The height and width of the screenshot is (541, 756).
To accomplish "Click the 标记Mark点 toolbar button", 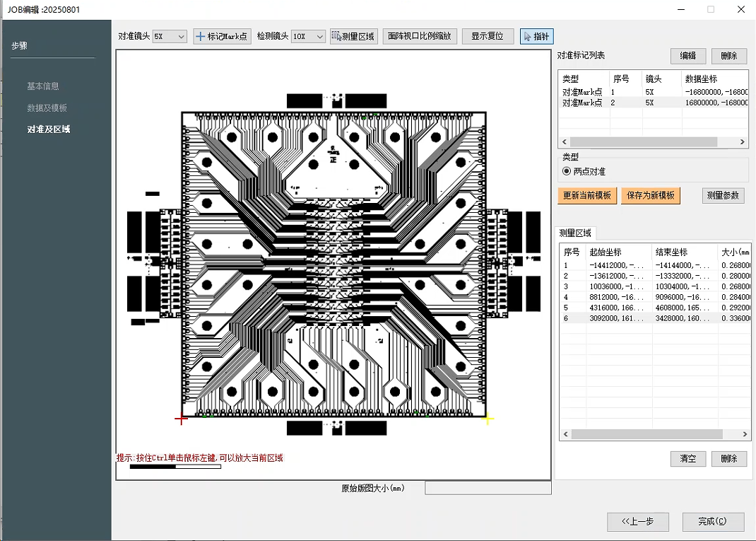I will pos(222,36).
